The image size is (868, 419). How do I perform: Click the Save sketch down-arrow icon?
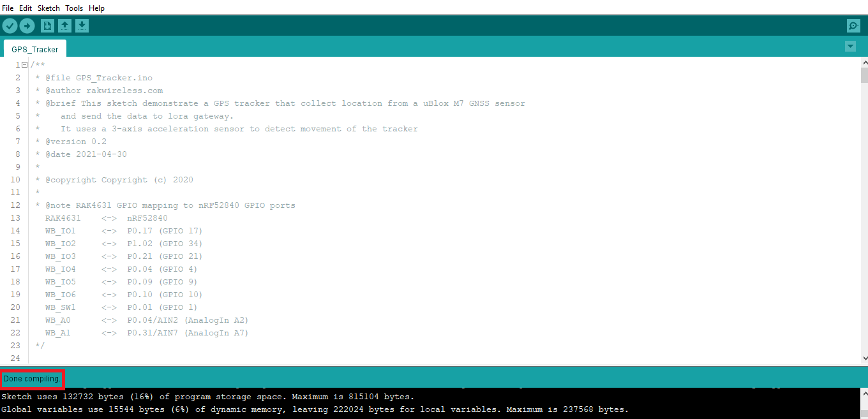(82, 26)
